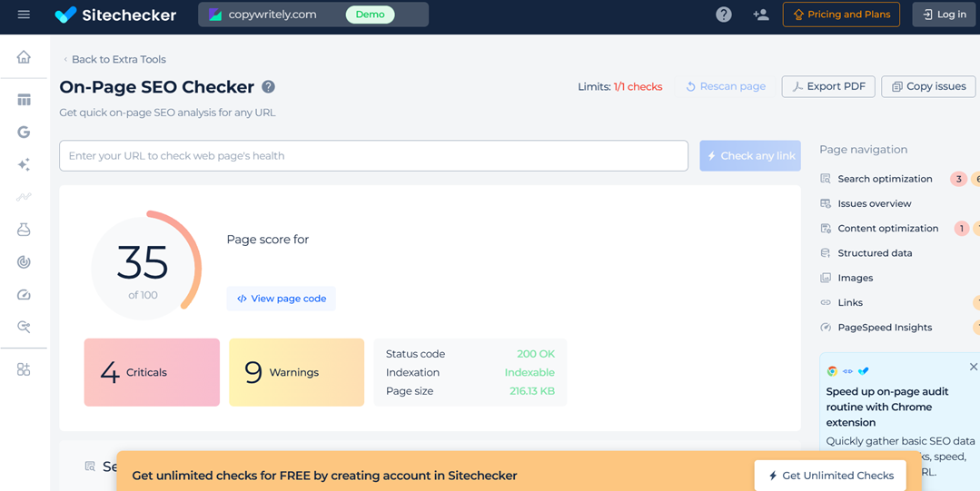The image size is (980, 491).
Task: Jump to Links section
Action: [x=850, y=302]
